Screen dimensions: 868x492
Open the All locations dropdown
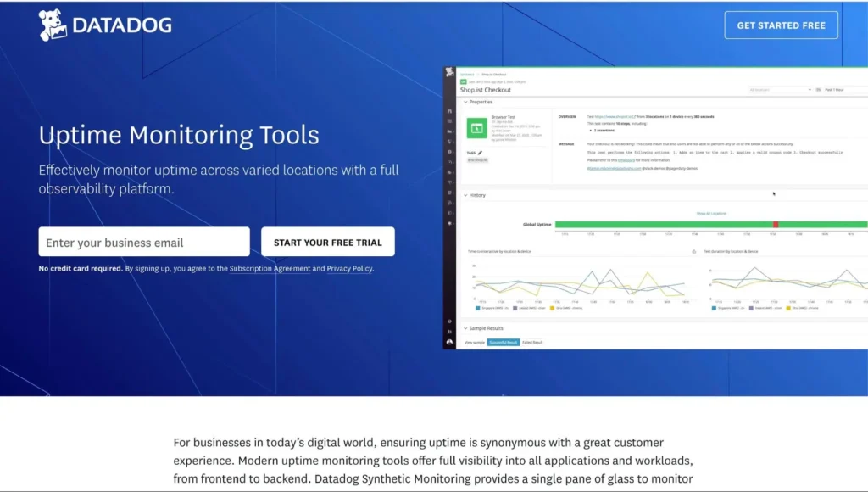coord(779,89)
